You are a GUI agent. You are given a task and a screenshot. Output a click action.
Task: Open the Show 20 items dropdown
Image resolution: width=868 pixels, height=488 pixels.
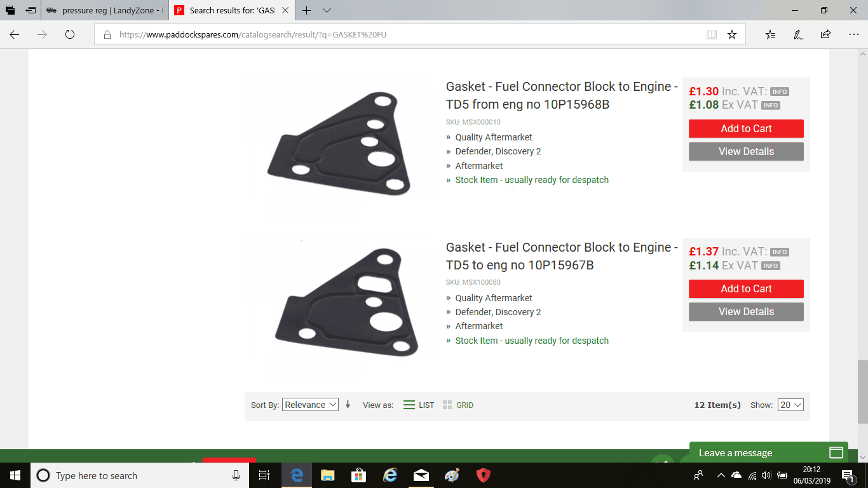790,405
